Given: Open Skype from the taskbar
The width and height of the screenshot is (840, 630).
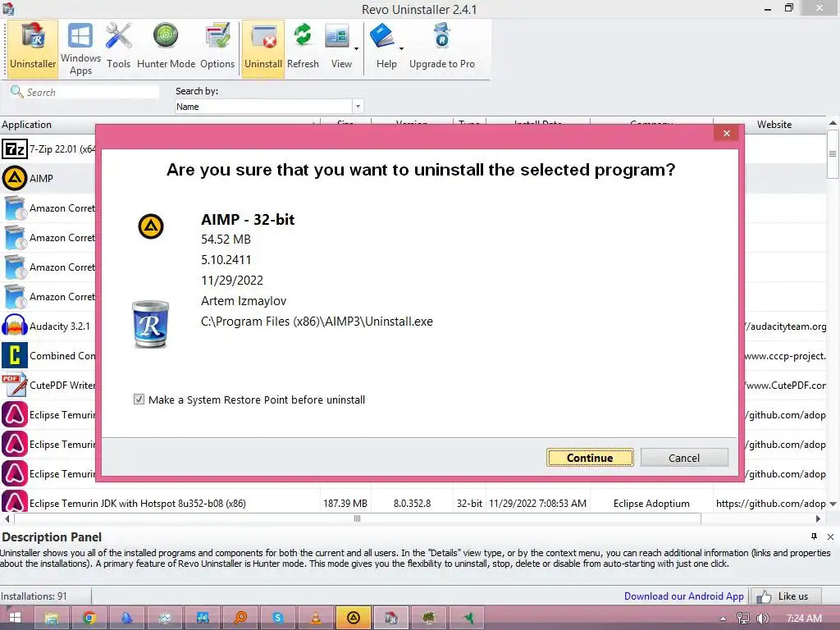Looking at the screenshot, I should (x=277, y=619).
